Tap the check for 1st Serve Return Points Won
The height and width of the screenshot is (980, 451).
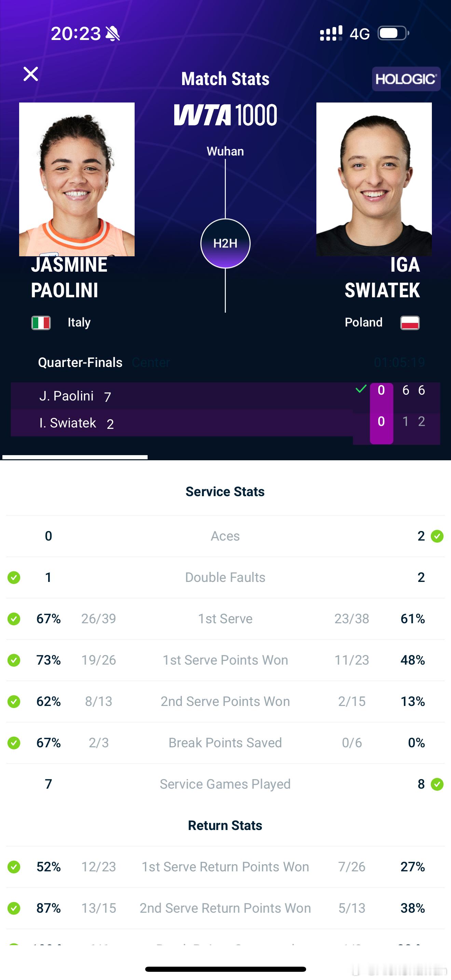[14, 867]
